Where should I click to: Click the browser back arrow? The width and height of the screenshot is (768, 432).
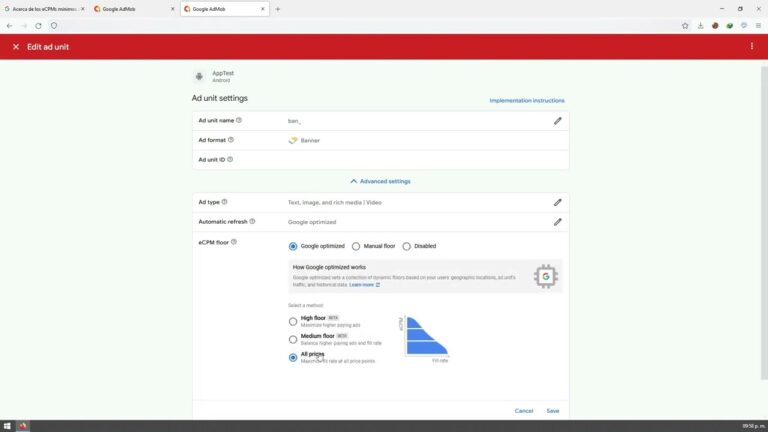click(x=10, y=25)
